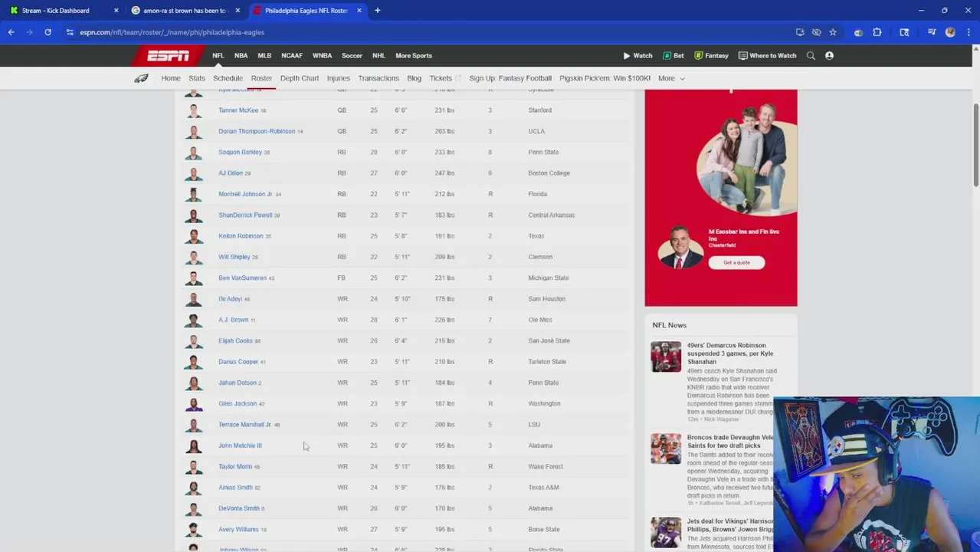Go to the team Home tab
This screenshot has width=980, height=552.
point(171,78)
